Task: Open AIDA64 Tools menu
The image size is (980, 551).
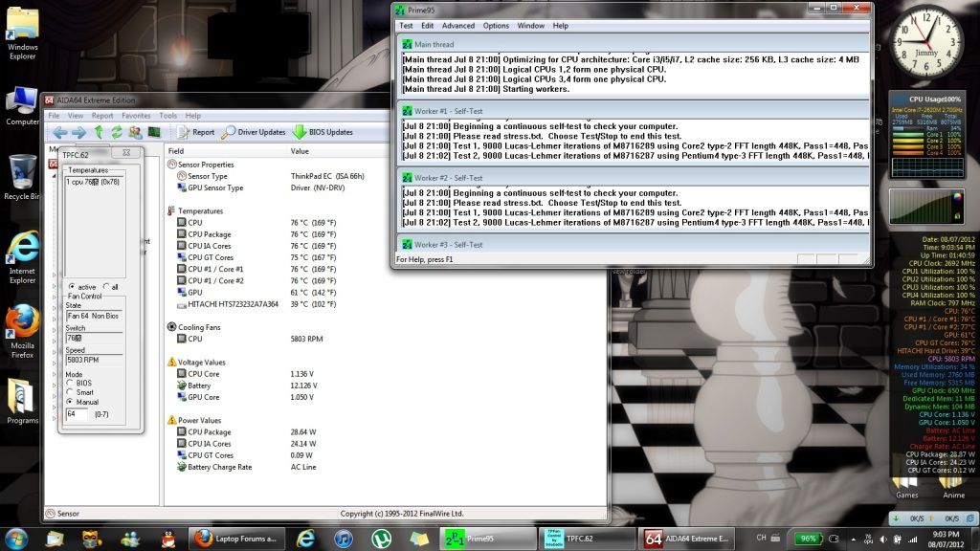Action: (x=167, y=116)
